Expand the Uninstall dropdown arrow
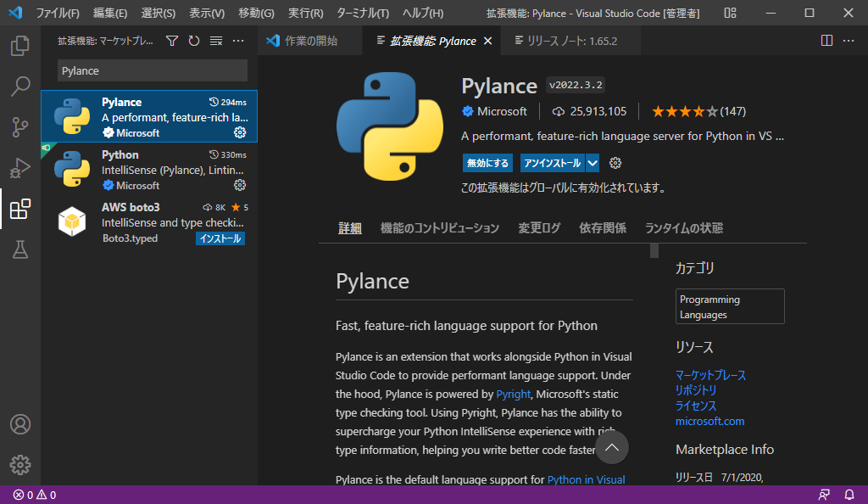This screenshot has width=868, height=504. (593, 163)
